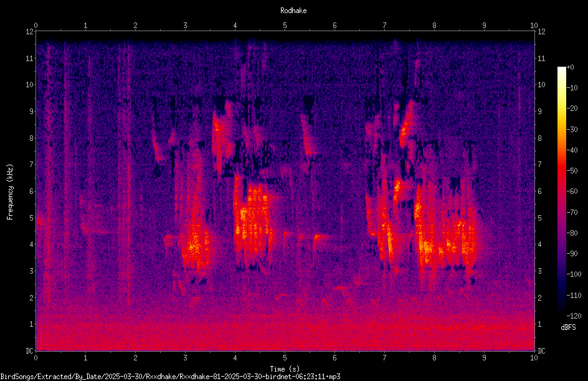This screenshot has height=381, width=588.
Task: Click the -30 value on the color scale
Action: pyautogui.click(x=572, y=130)
